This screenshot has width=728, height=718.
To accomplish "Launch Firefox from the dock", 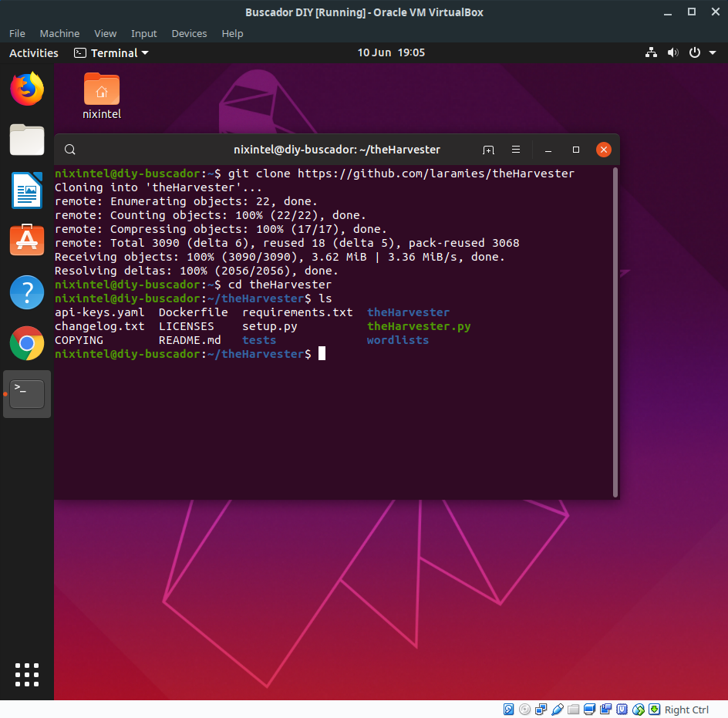I will click(27, 89).
